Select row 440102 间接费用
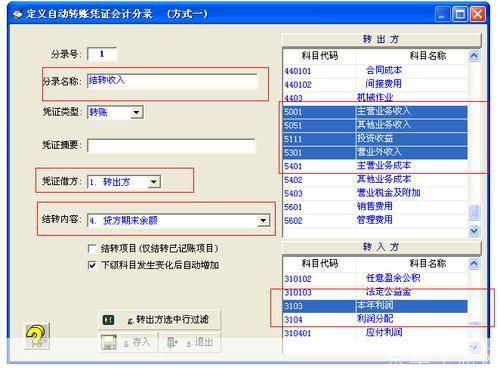This screenshot has width=500, height=374. [x=375, y=84]
